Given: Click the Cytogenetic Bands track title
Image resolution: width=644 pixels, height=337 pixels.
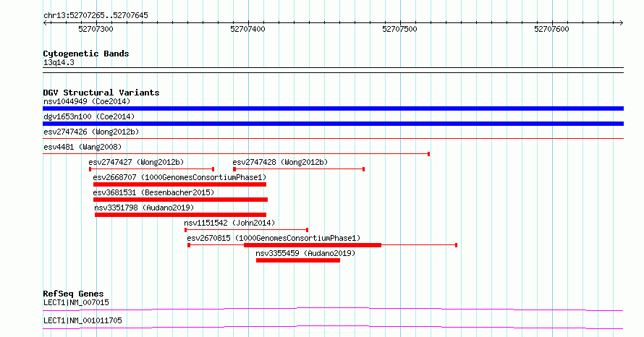Looking at the screenshot, I should [86, 54].
